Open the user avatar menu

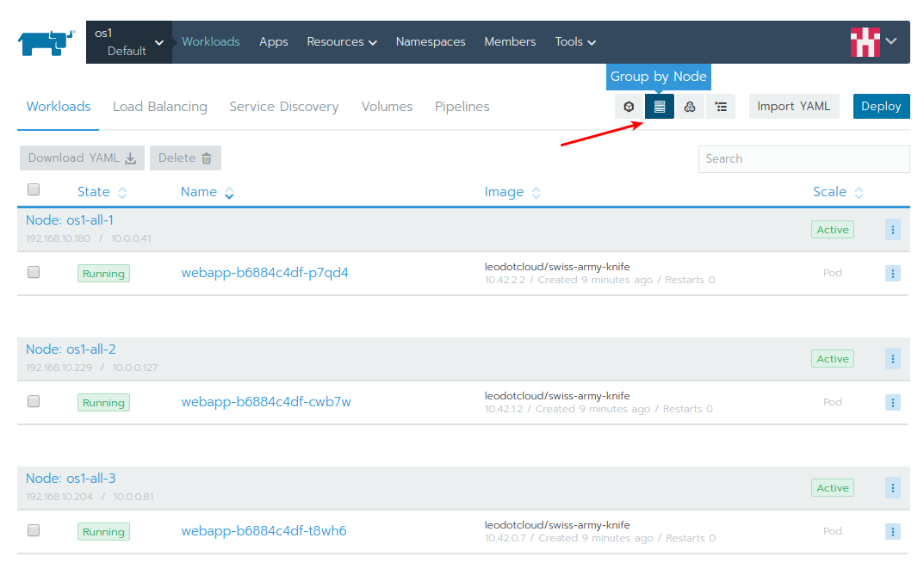(873, 40)
